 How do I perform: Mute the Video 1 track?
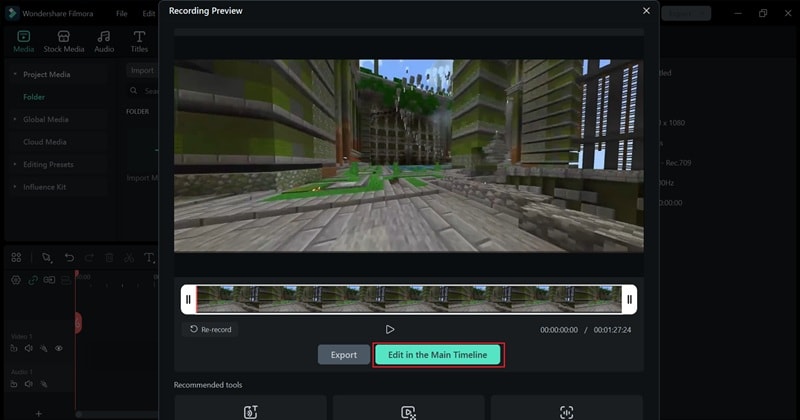pyautogui.click(x=29, y=348)
